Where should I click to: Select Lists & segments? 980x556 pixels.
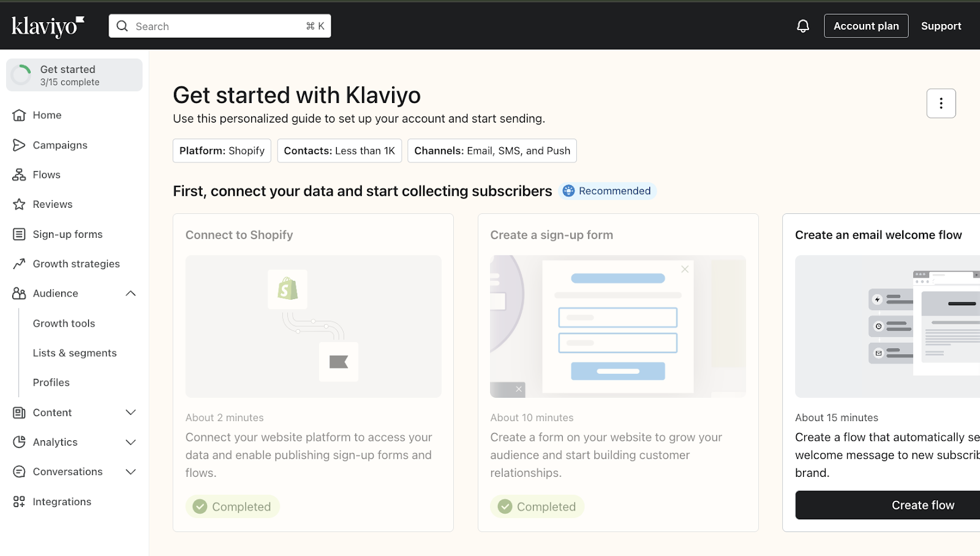coord(75,353)
